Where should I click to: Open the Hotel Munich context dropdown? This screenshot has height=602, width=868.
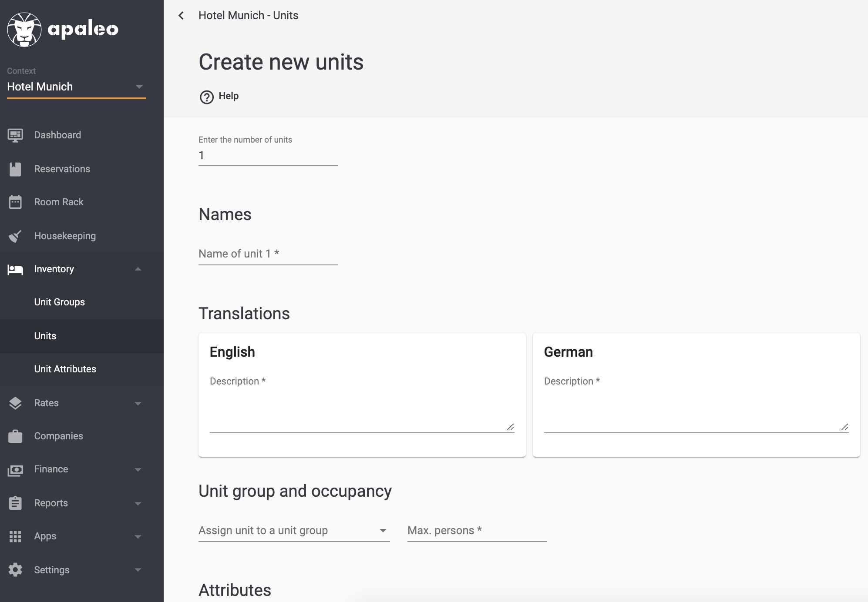[77, 87]
